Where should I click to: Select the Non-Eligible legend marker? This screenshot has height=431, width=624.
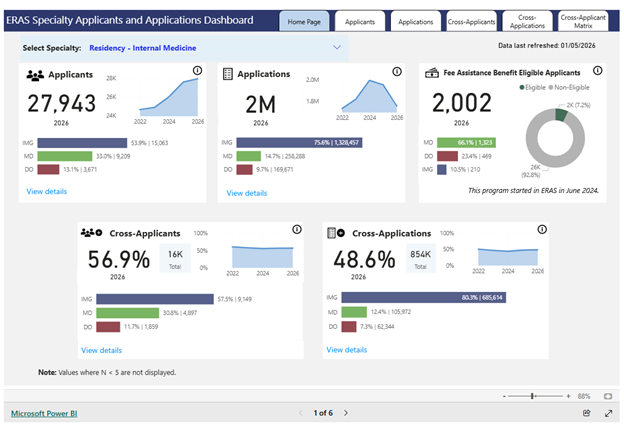(x=551, y=88)
